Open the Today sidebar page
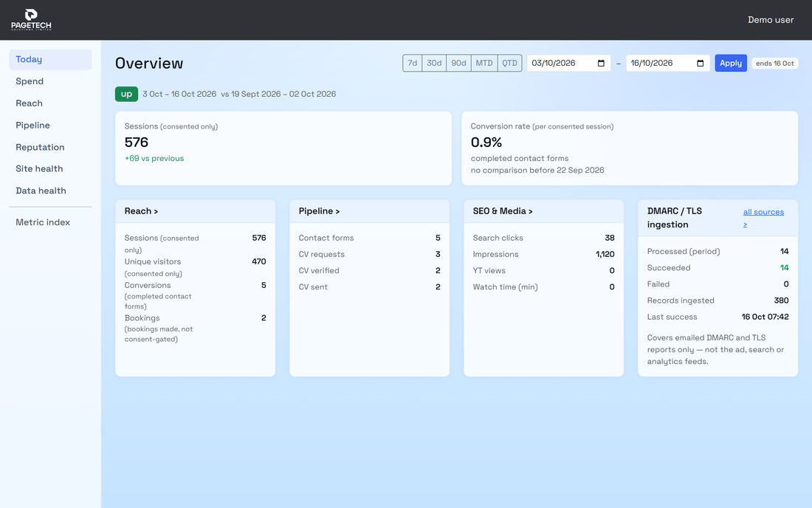Viewport: 812px width, 508px height. (x=50, y=60)
